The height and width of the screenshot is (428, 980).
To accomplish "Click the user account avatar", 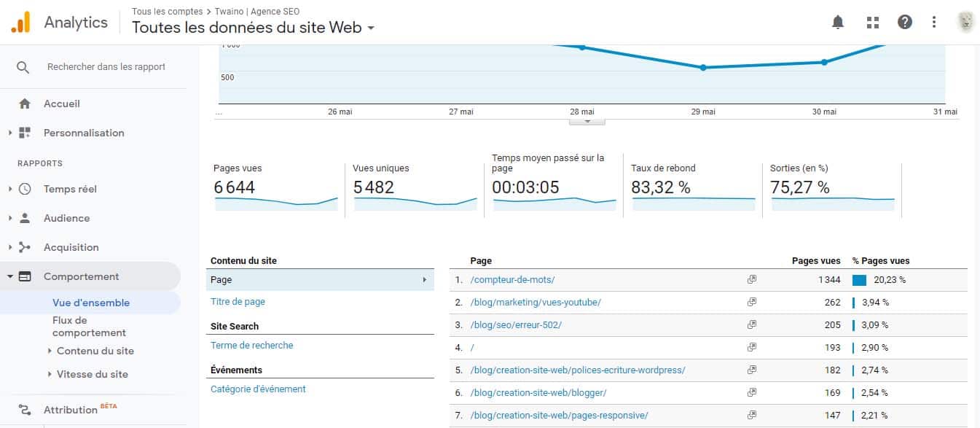I will (966, 22).
